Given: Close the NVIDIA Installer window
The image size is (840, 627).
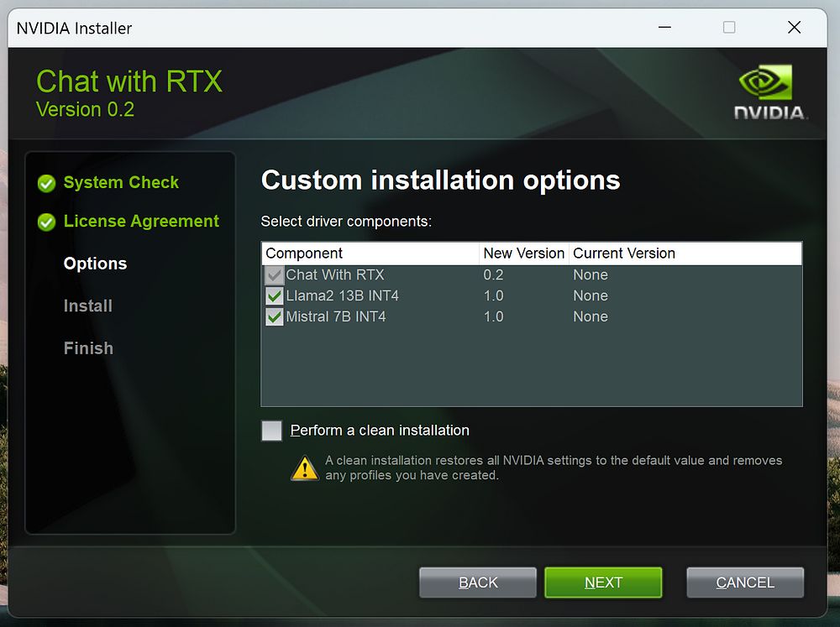Looking at the screenshot, I should (795, 28).
